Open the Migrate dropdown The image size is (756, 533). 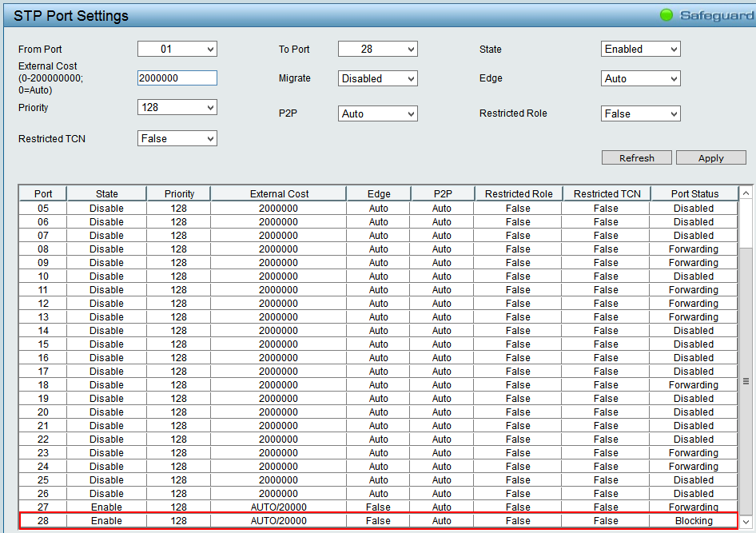[377, 79]
